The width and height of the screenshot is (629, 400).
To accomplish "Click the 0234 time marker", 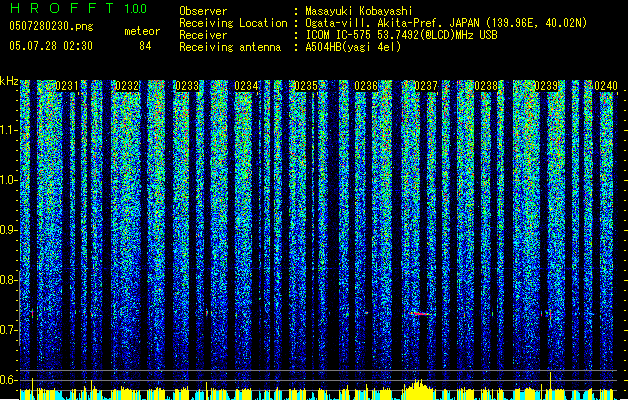I will coord(246,86).
